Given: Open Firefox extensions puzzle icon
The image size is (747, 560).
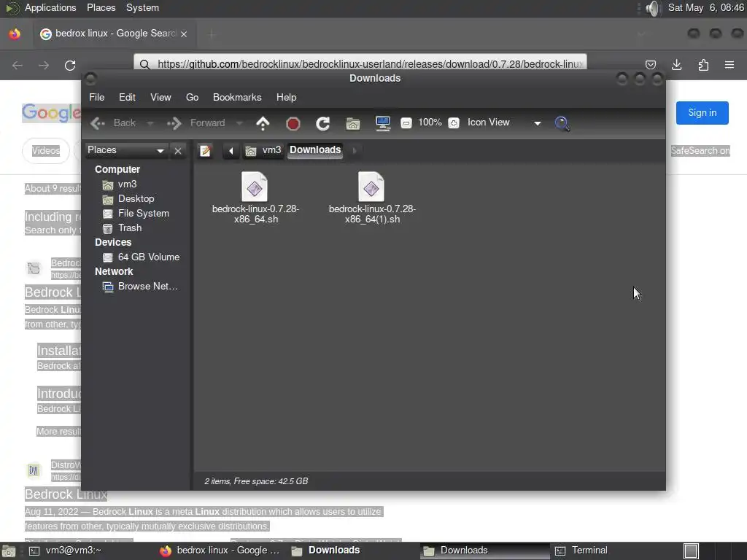Looking at the screenshot, I should [x=703, y=65].
